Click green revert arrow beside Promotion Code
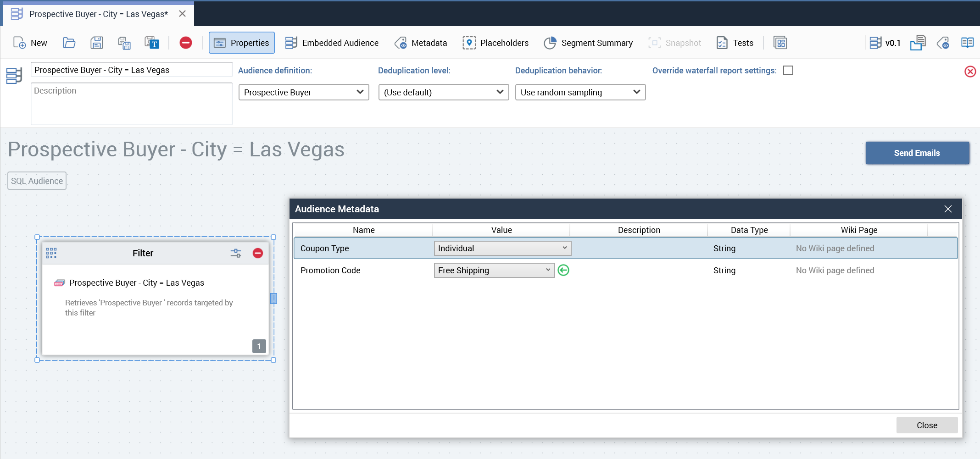980x459 pixels. [563, 270]
